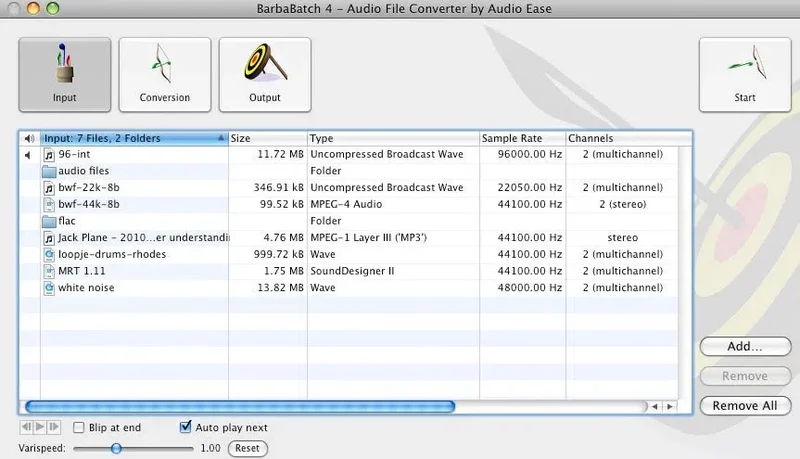Click the scrollbar left arrow
800x459 pixels.
pyautogui.click(x=655, y=406)
